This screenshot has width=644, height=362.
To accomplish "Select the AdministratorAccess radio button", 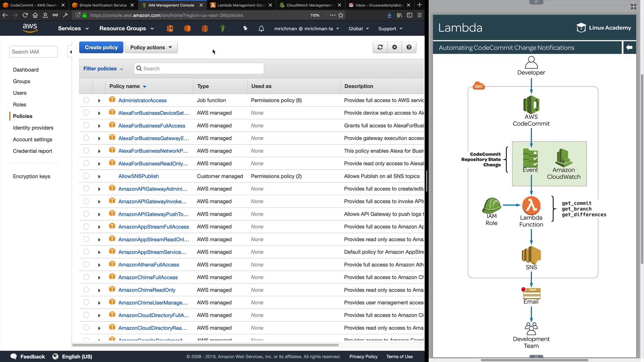I will tap(86, 100).
